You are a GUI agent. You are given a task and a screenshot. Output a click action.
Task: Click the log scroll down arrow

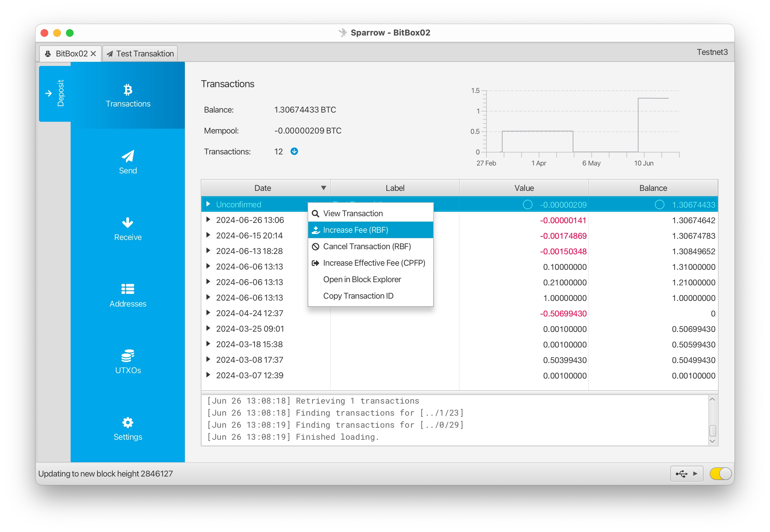point(712,441)
